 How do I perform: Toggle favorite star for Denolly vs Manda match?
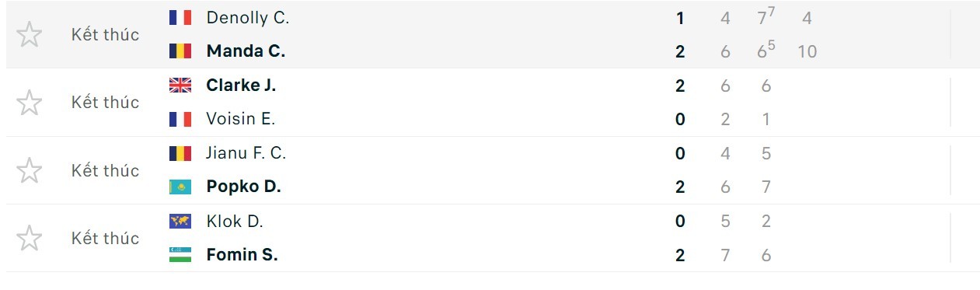29,34
